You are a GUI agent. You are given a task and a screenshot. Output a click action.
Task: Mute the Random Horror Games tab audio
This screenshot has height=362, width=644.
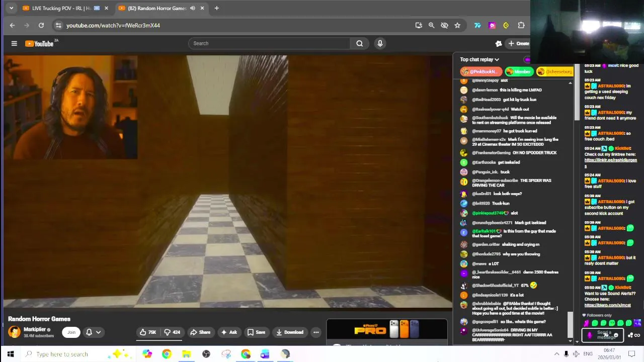click(x=193, y=8)
